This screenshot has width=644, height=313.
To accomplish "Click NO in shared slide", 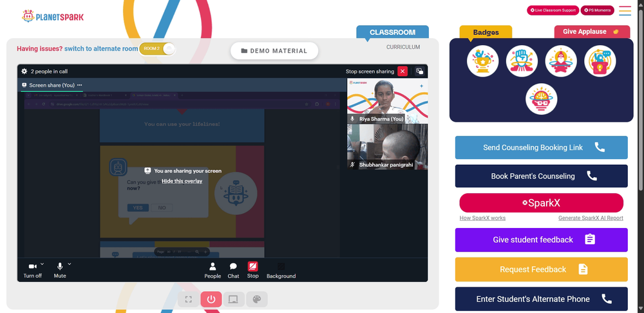I will [162, 208].
